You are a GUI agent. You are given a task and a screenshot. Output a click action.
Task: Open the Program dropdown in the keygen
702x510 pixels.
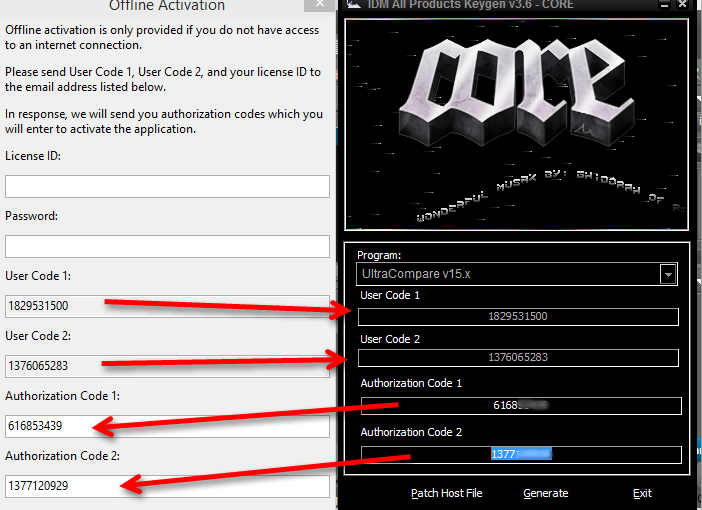pos(517,274)
